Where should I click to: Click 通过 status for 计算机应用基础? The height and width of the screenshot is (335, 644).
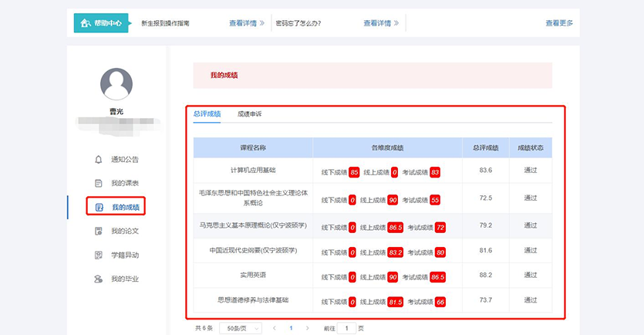[530, 170]
